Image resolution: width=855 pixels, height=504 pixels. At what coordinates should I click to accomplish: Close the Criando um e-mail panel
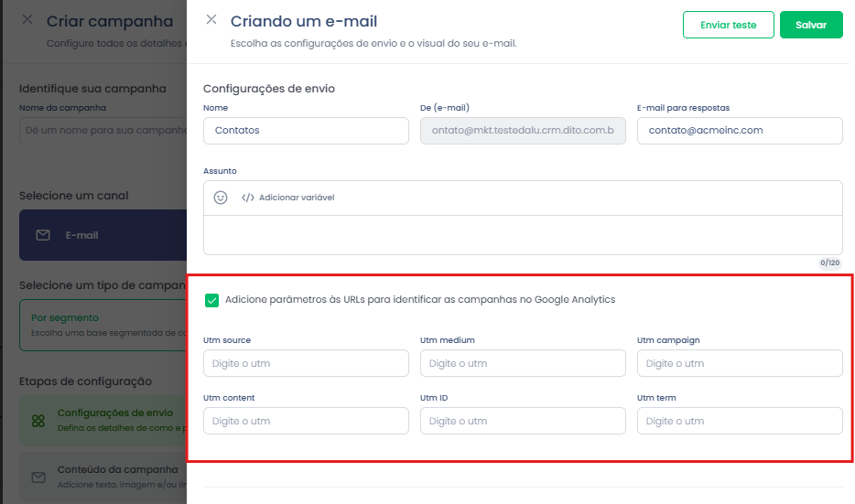pos(211,19)
